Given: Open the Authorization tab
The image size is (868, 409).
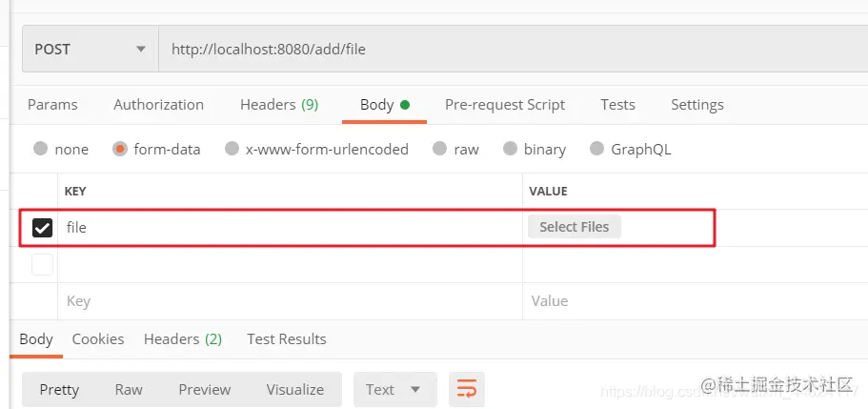Looking at the screenshot, I should 158,105.
